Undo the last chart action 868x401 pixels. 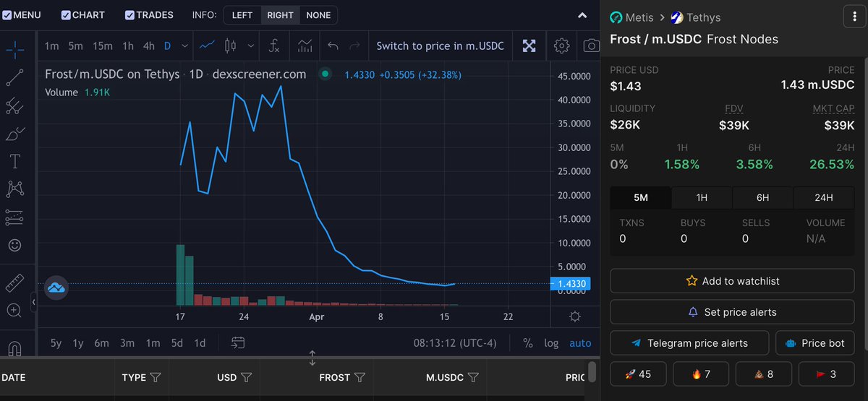tap(333, 46)
